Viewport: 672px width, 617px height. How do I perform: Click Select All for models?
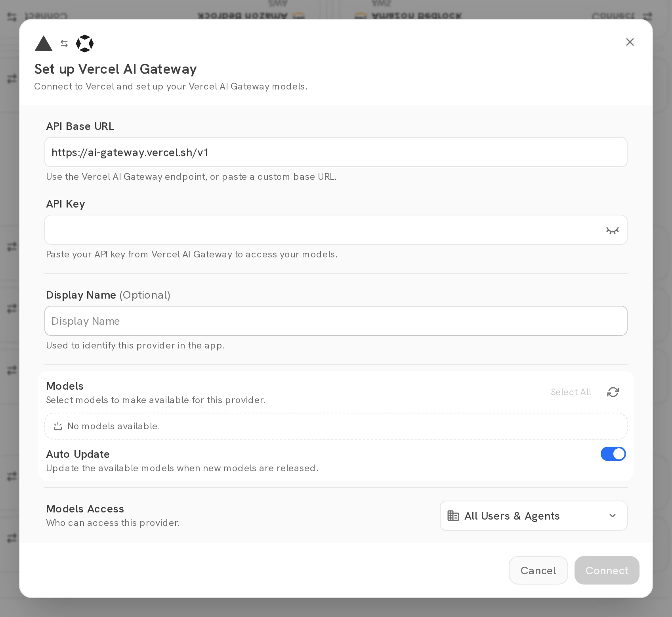coord(571,392)
